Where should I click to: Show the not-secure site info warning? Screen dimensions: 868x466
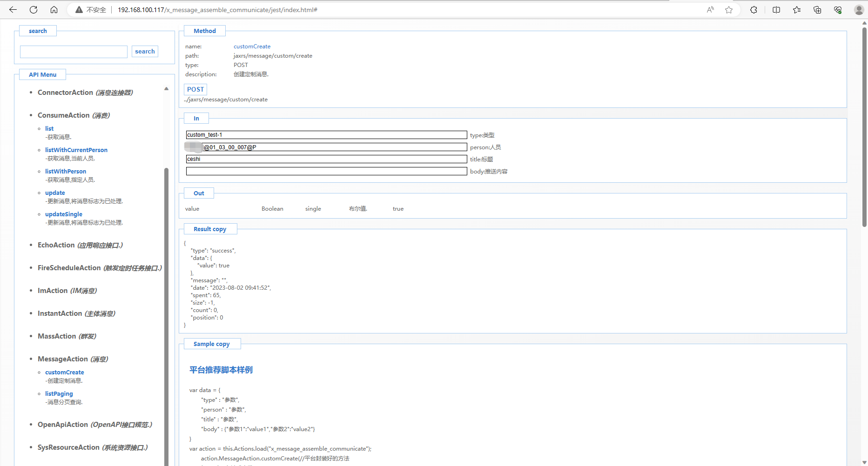coord(91,10)
